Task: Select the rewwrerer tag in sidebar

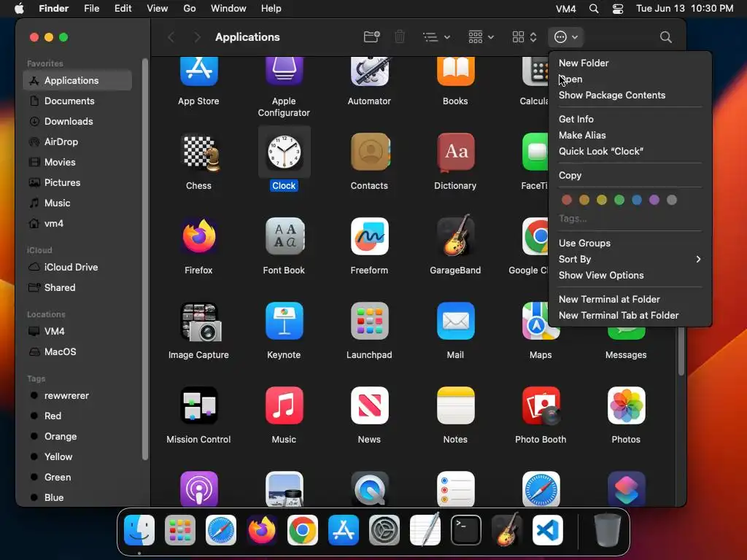Action: click(77, 395)
